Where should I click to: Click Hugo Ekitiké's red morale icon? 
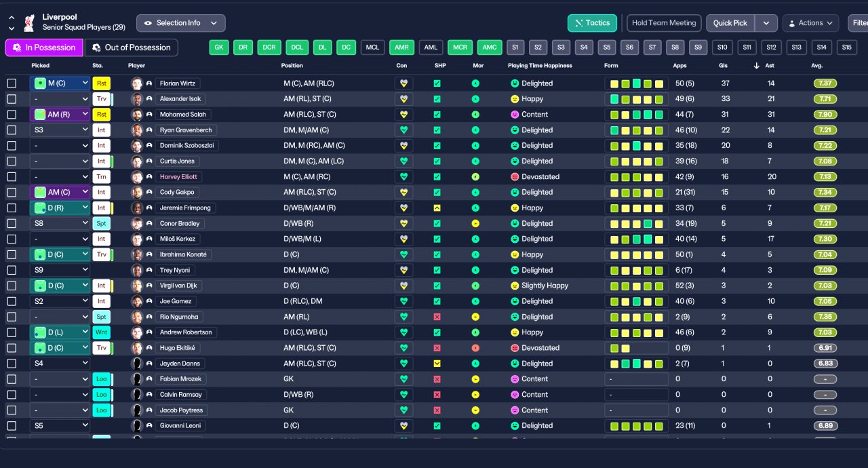[x=475, y=348]
